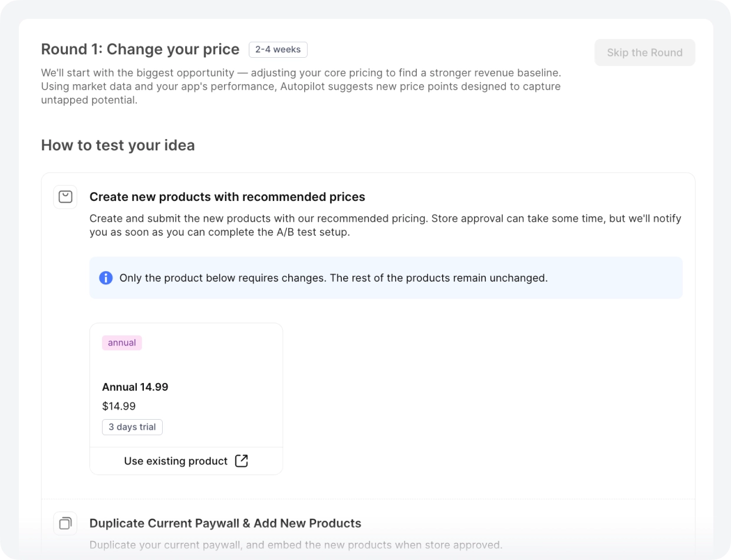This screenshot has width=731, height=560.
Task: Click the Round 1: Change your price heading
Action: pos(140,50)
